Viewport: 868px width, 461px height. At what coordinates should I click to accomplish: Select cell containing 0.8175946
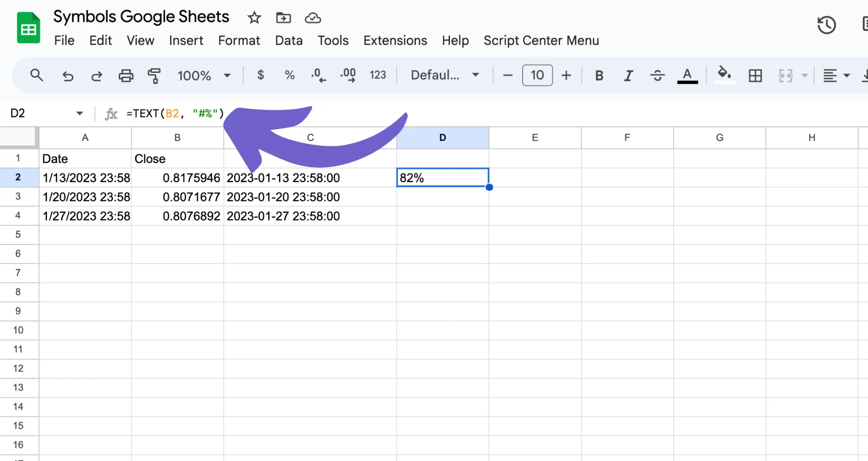(177, 178)
